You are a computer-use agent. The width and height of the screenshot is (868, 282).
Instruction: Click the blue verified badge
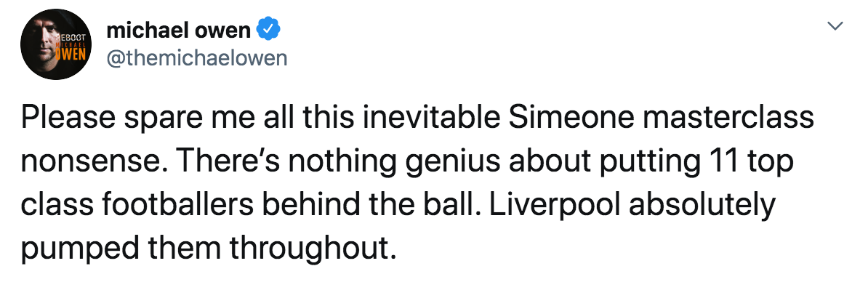[269, 29]
